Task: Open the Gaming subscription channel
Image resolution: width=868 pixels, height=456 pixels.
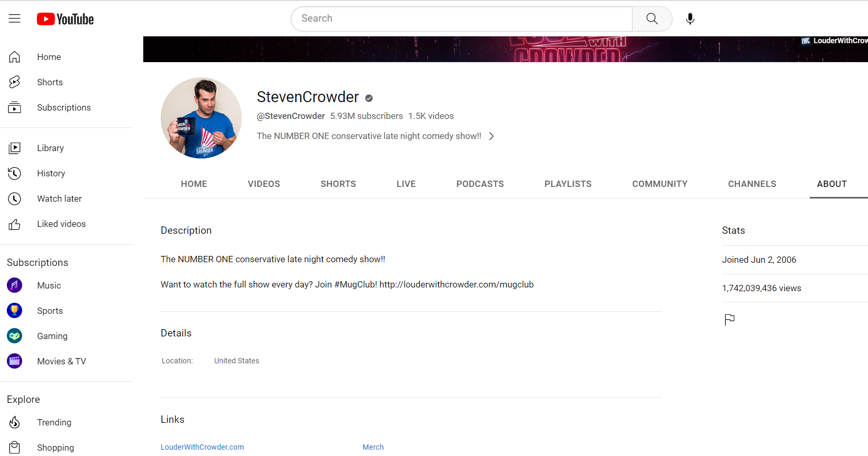Action: click(x=52, y=336)
